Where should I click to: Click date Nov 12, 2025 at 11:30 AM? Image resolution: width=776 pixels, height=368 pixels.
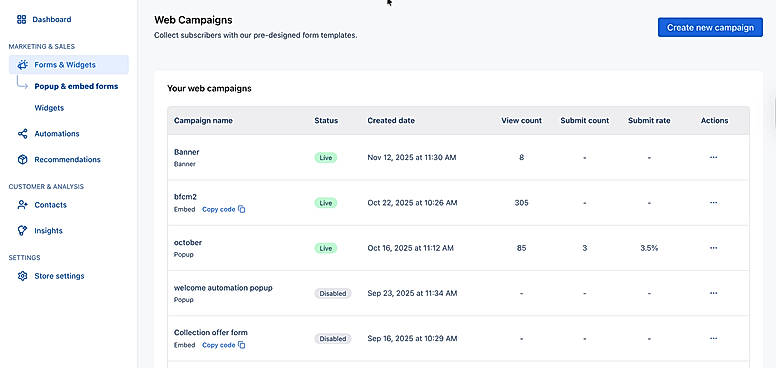coord(412,158)
